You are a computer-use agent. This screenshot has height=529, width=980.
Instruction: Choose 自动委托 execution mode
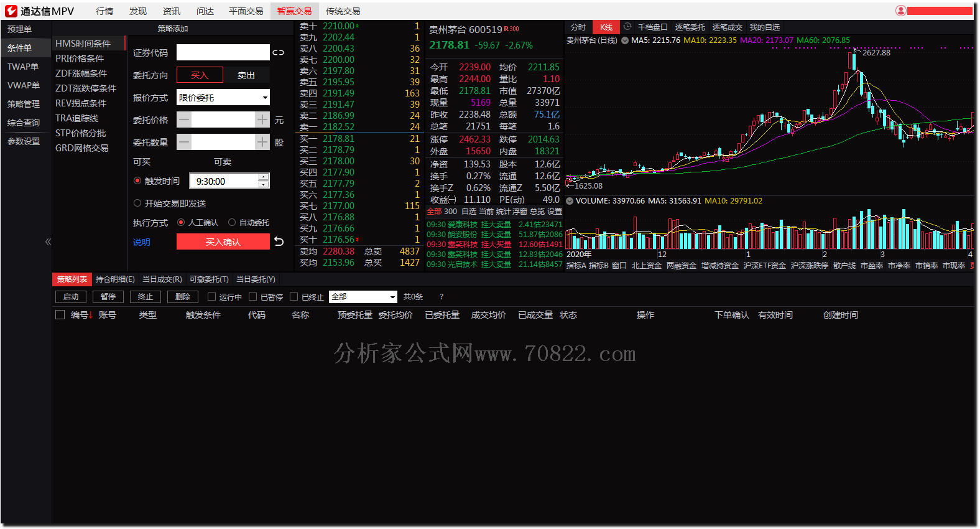coord(232,222)
